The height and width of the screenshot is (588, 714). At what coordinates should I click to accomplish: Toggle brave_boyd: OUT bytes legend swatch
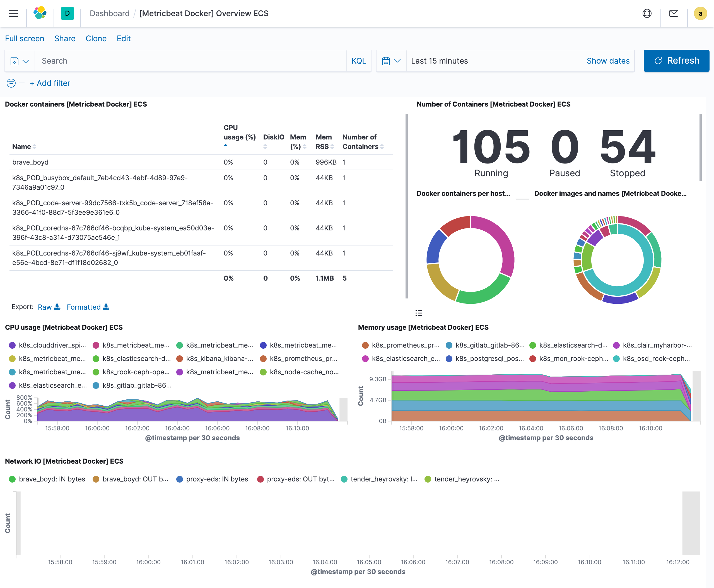pyautogui.click(x=96, y=479)
